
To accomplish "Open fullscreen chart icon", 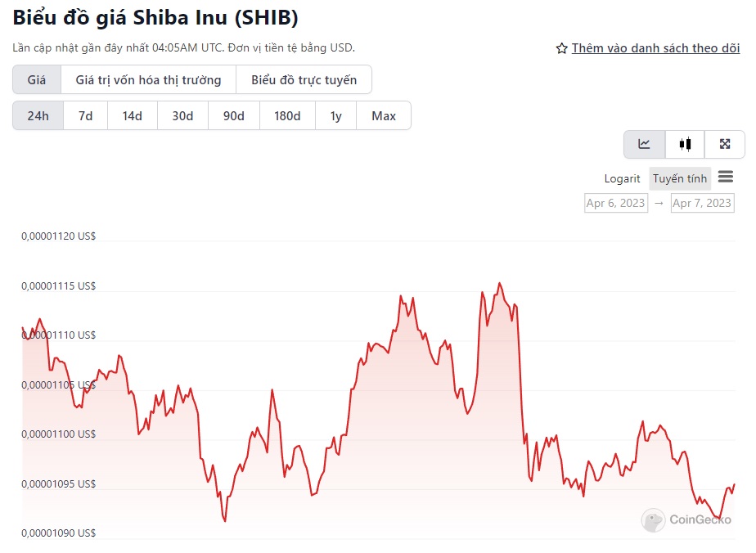I will click(x=724, y=144).
